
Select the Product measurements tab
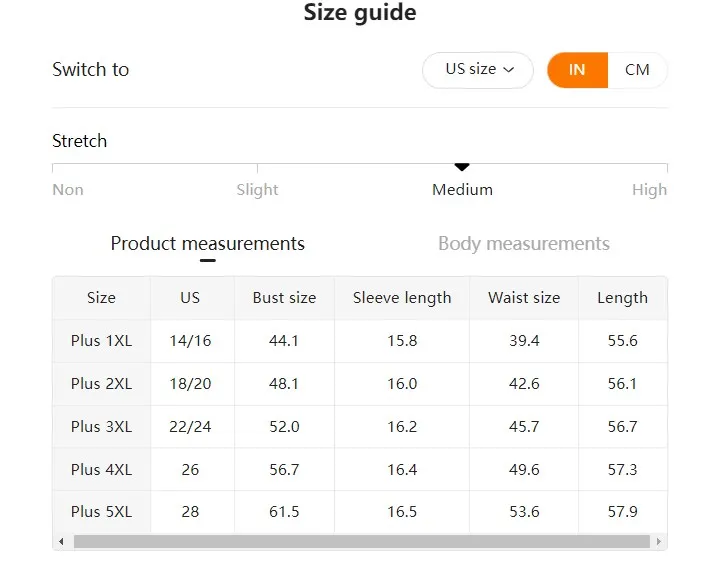208,244
